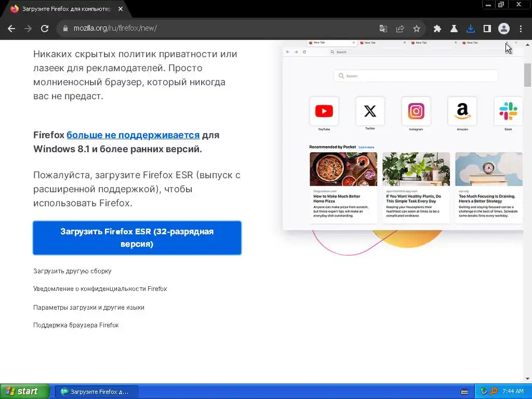View site info via padlock icon
532x399 pixels.
(65, 29)
